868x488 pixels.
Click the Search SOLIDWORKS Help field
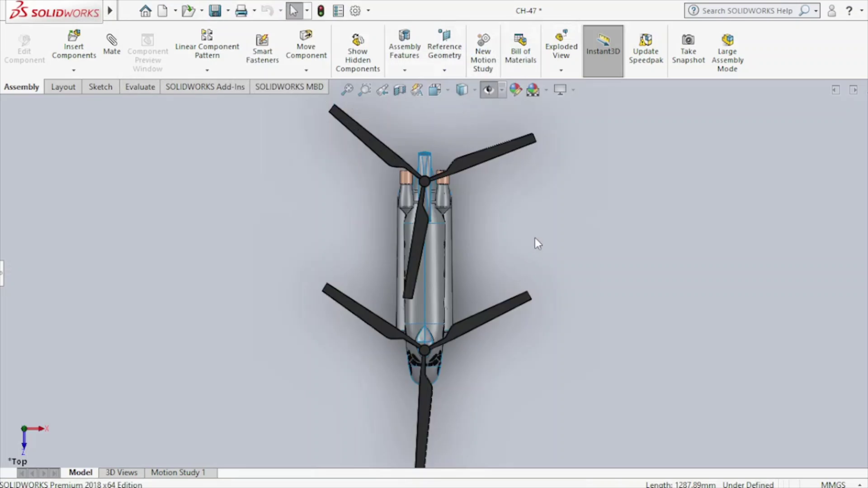747,10
